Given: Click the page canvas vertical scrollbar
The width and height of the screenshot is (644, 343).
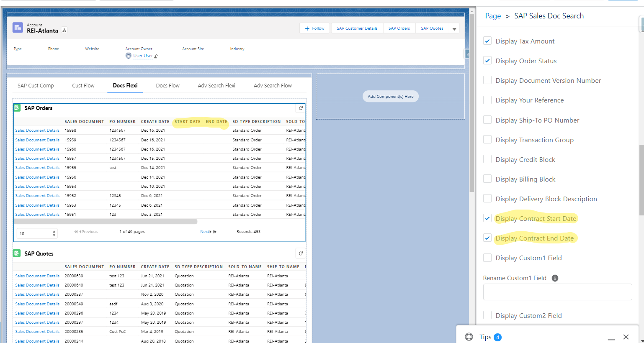Looking at the screenshot, I should (472, 102).
